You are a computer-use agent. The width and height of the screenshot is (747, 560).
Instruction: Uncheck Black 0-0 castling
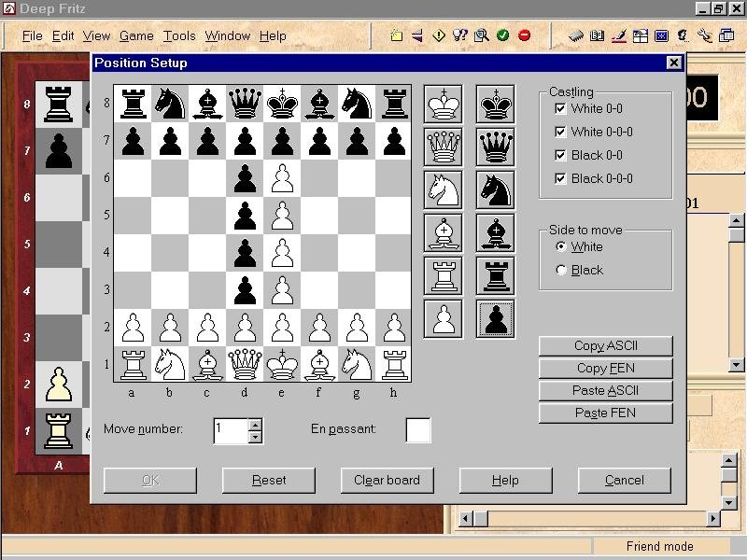pos(561,155)
